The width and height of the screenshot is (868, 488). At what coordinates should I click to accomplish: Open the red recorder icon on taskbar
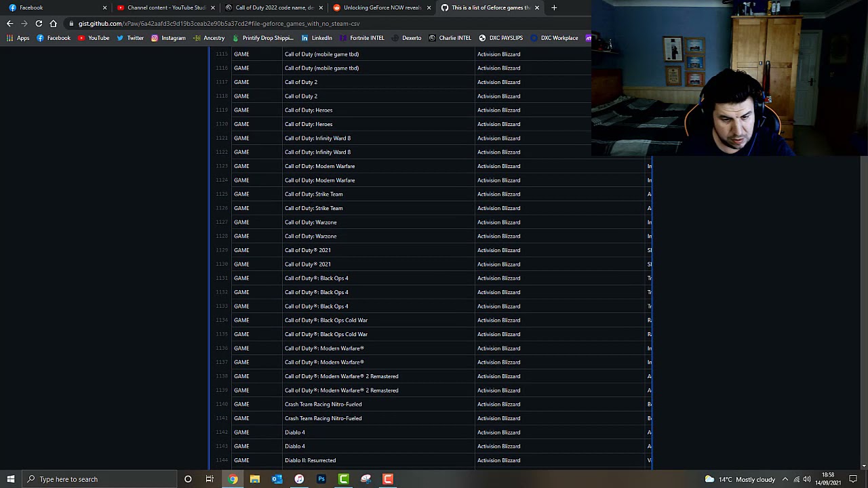coord(388,479)
